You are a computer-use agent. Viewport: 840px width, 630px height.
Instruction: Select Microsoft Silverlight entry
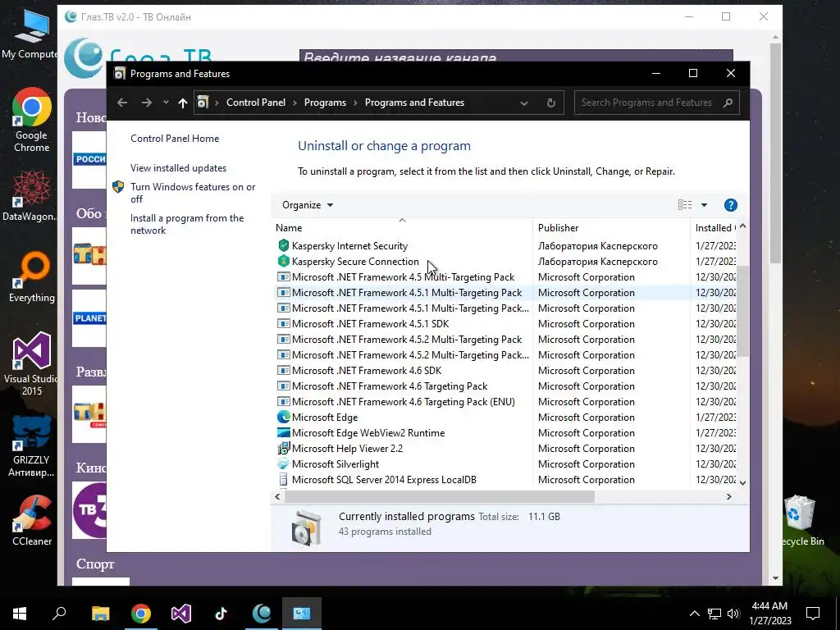(505, 464)
